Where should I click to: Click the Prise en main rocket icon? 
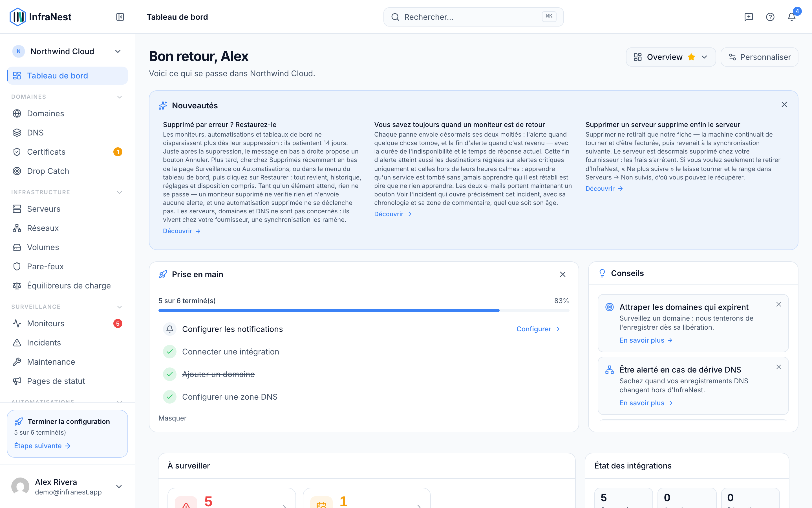163,274
